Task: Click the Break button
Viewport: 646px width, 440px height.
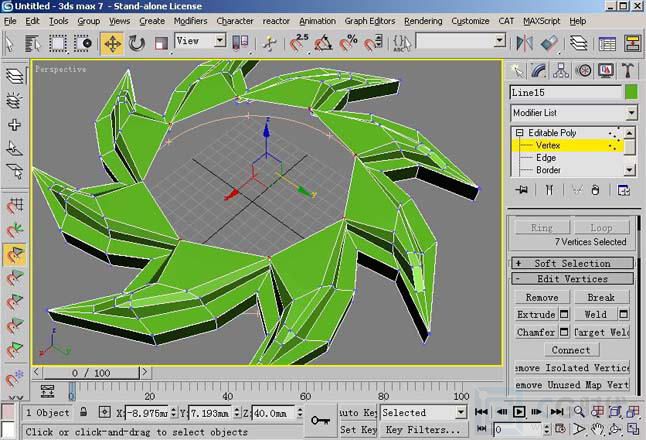Action: [601, 297]
